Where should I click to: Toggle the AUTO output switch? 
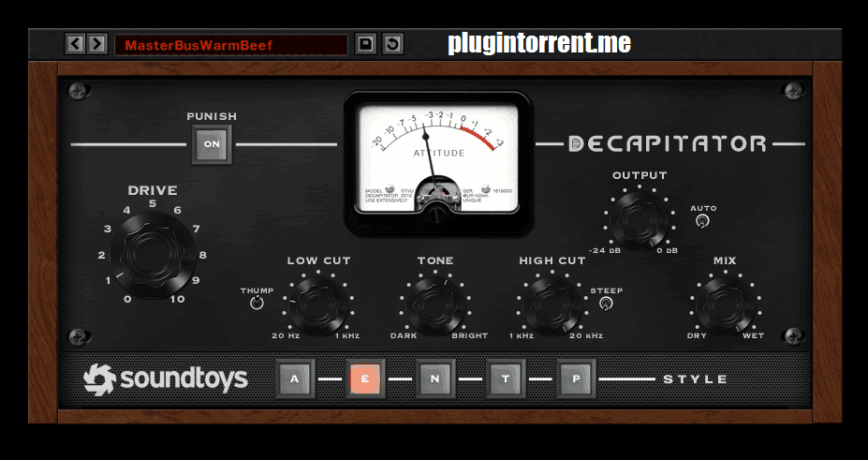[x=702, y=221]
